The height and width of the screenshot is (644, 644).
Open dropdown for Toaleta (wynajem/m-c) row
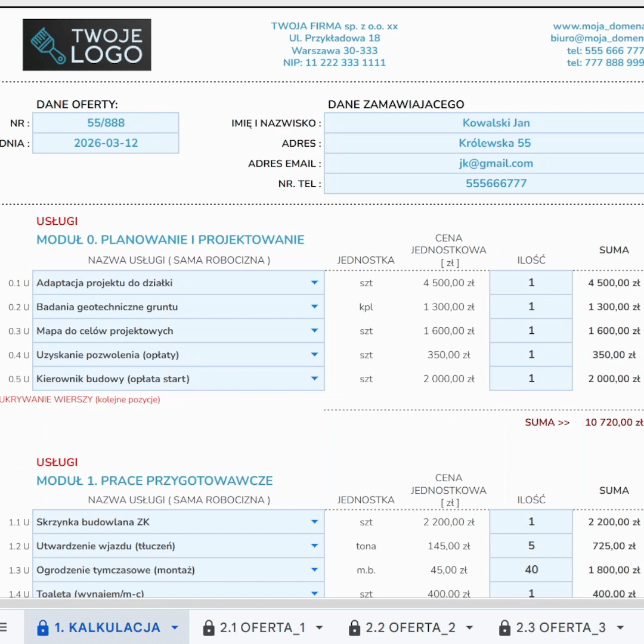315,593
